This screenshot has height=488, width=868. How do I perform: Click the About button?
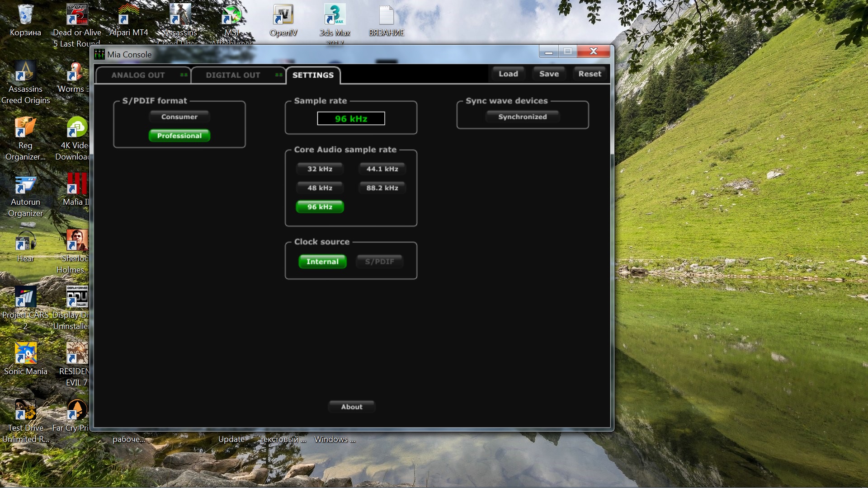(x=352, y=407)
